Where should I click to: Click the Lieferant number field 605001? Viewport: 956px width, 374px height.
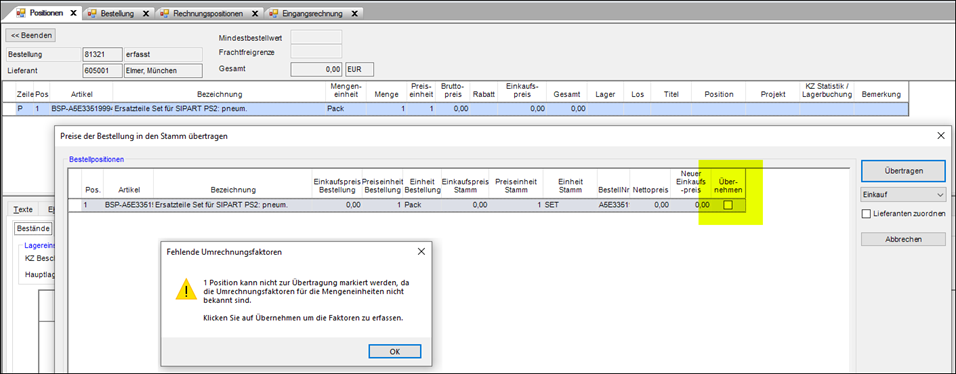[101, 71]
